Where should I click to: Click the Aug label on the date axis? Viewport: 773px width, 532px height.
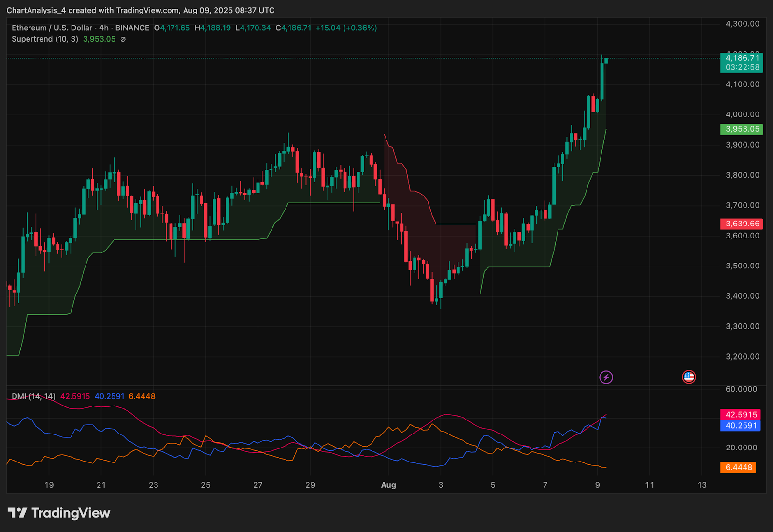click(388, 485)
